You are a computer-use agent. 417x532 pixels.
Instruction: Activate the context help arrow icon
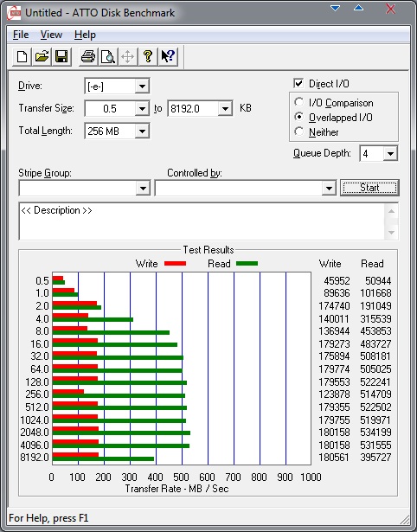click(x=168, y=56)
